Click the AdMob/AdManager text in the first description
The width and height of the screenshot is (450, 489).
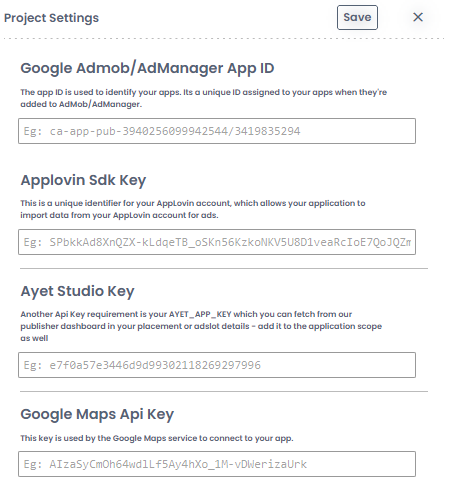click(x=100, y=104)
